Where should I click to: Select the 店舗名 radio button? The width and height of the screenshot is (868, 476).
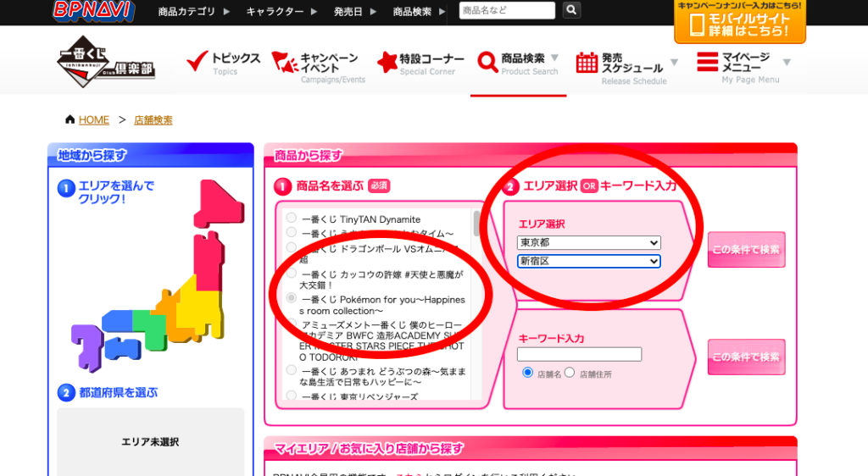pos(527,373)
